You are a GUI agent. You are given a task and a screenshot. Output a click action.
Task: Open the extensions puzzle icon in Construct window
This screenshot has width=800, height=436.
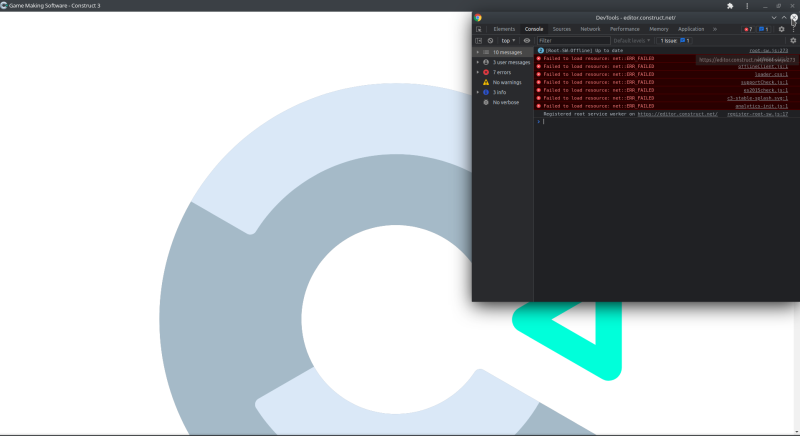coord(730,6)
